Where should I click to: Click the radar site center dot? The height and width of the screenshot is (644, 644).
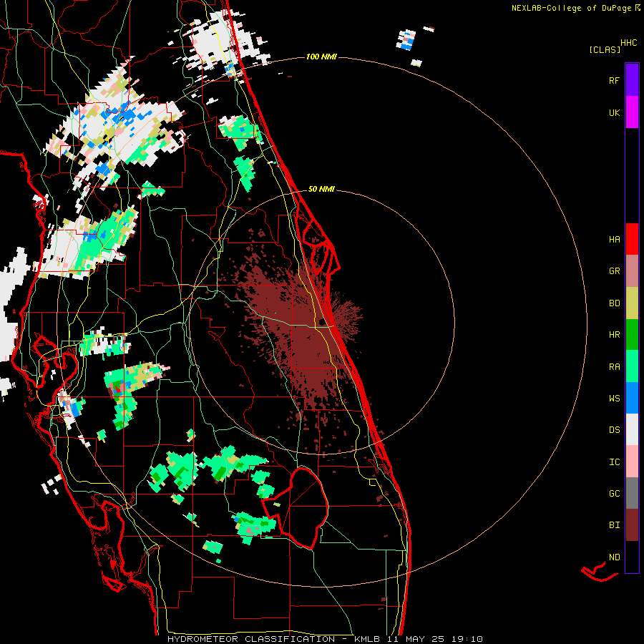point(321,322)
